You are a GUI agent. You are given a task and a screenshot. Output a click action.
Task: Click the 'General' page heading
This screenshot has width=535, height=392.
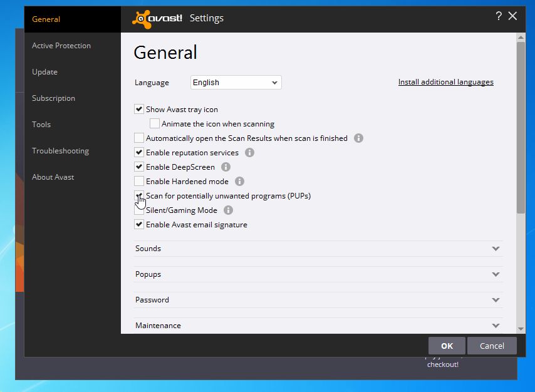(165, 52)
